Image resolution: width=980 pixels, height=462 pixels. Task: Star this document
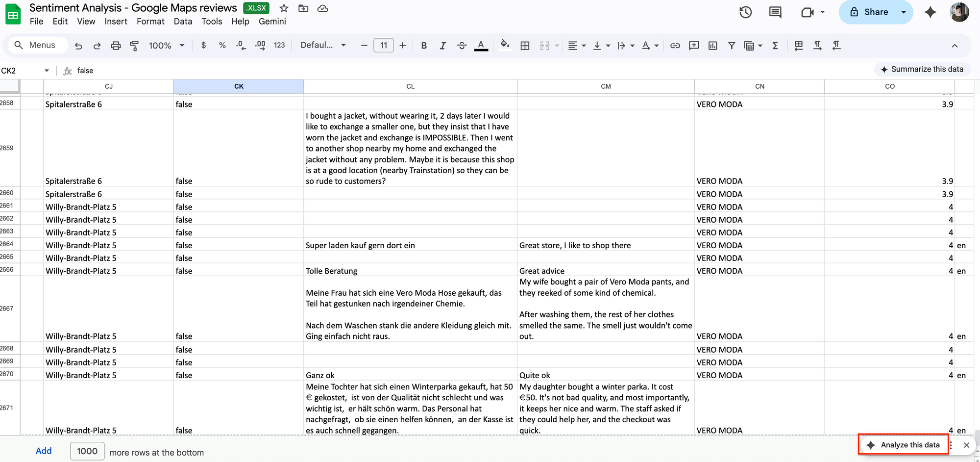284,8
